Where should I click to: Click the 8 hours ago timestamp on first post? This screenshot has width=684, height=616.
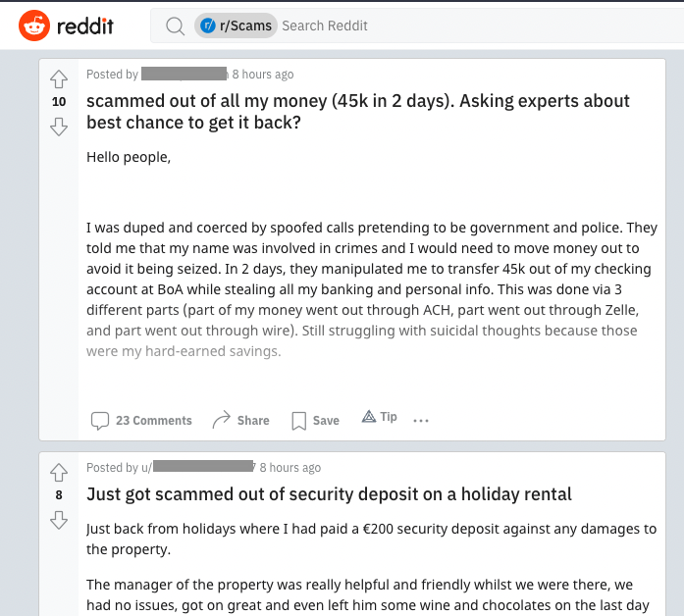(263, 75)
